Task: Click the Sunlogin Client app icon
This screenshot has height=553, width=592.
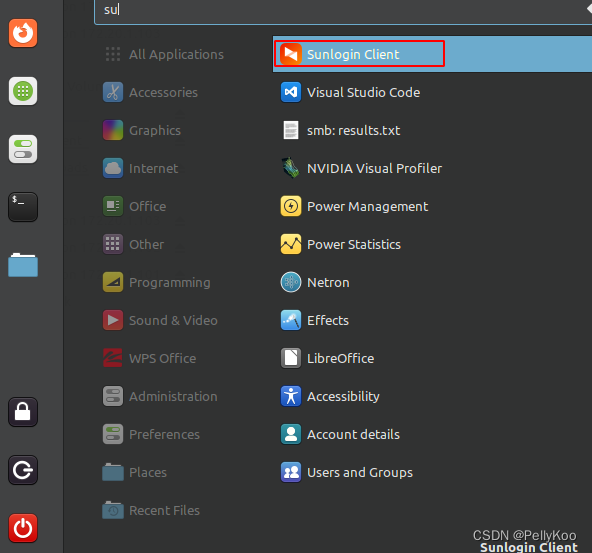Action: 291,54
